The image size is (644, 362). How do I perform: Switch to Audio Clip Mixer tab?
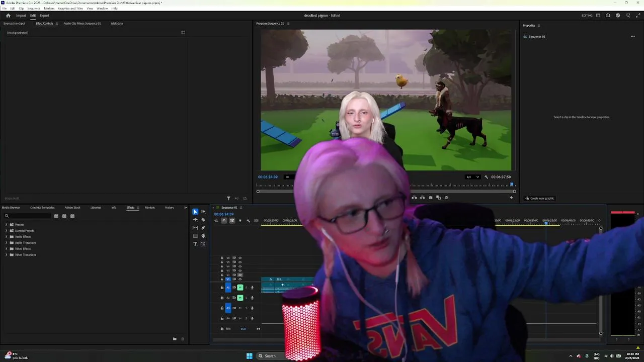point(82,24)
